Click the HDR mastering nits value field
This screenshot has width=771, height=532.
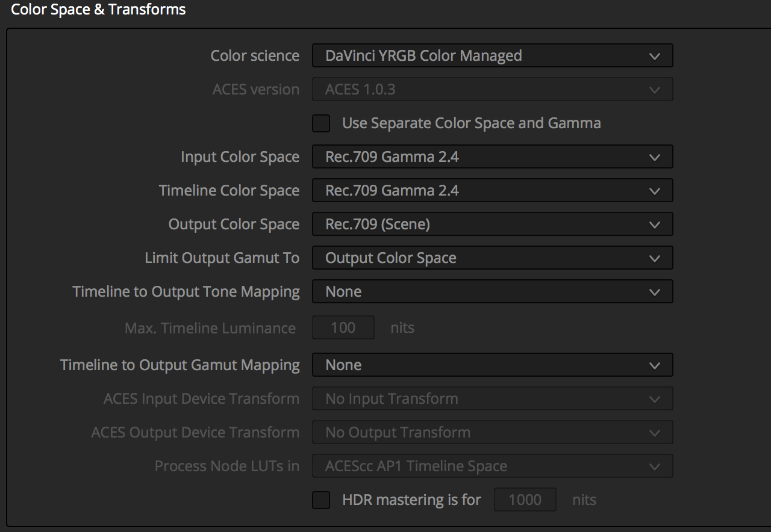(x=525, y=500)
